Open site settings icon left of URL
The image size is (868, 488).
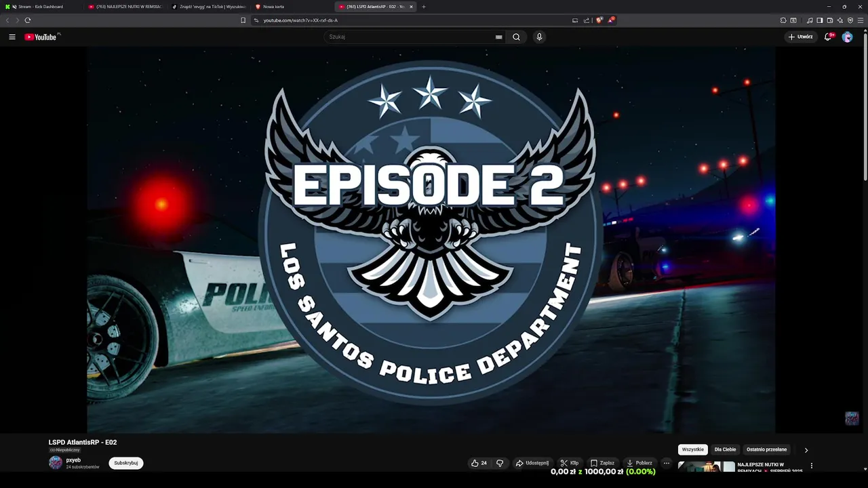(256, 20)
